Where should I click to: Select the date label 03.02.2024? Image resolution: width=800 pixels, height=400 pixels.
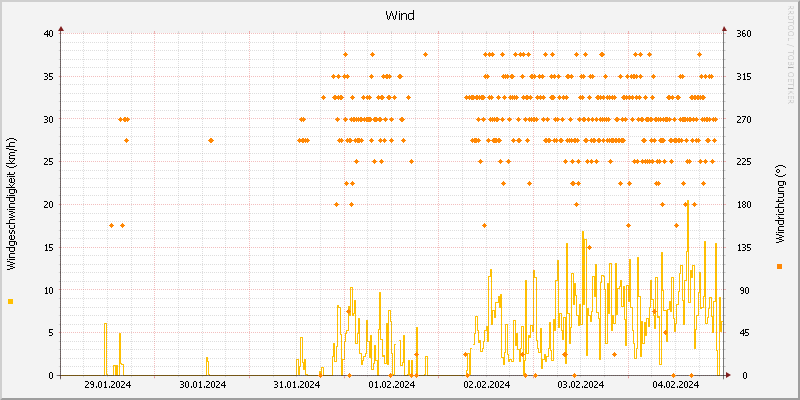[x=581, y=385]
